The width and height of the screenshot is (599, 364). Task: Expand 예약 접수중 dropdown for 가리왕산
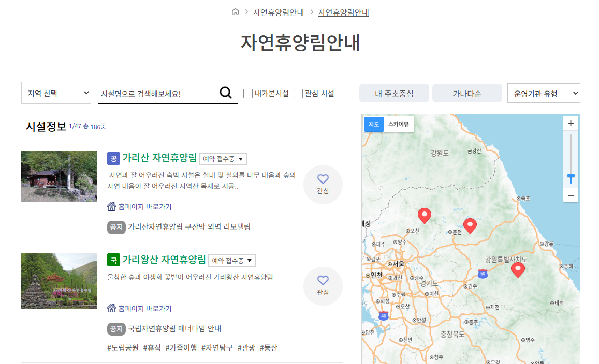click(232, 261)
